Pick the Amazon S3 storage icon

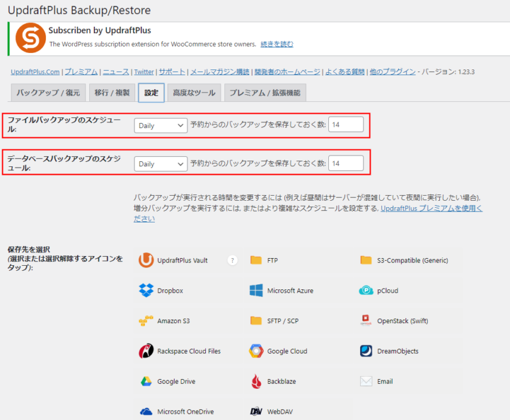146,321
